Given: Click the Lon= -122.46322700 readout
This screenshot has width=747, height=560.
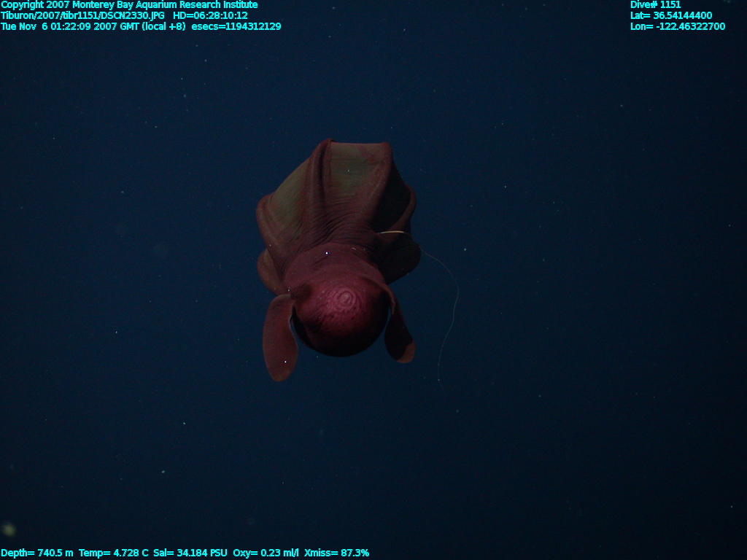Looking at the screenshot, I should [x=678, y=26].
